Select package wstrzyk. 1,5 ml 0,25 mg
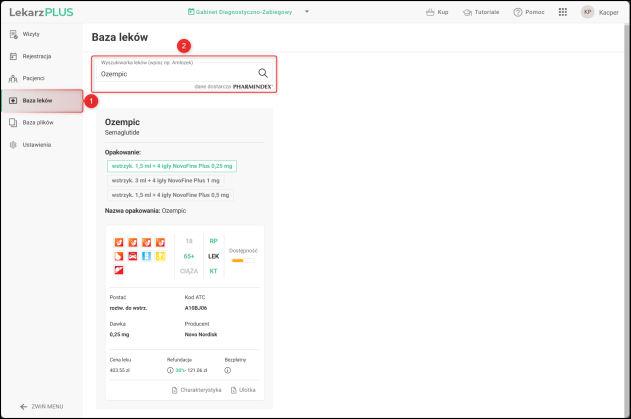631x419 pixels. 172,166
